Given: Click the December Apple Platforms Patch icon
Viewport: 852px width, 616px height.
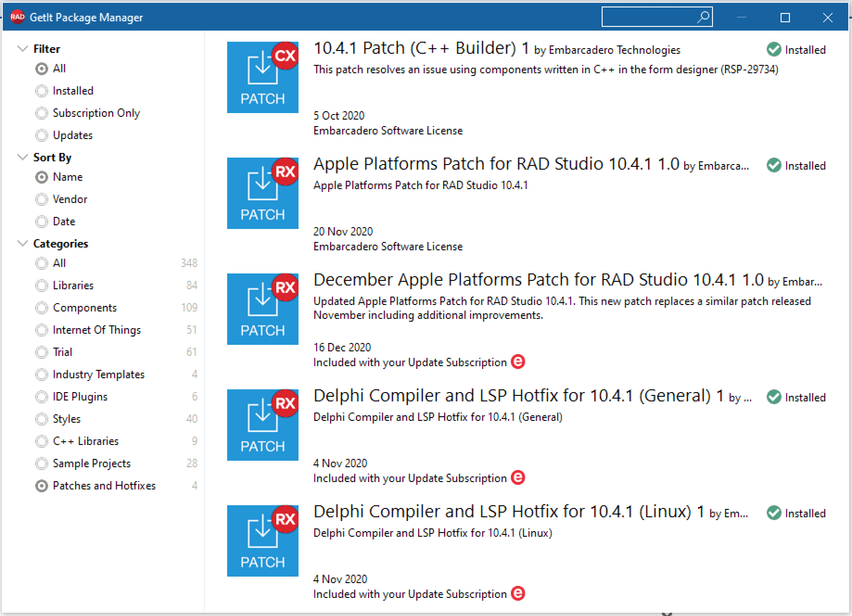Looking at the screenshot, I should tap(263, 309).
